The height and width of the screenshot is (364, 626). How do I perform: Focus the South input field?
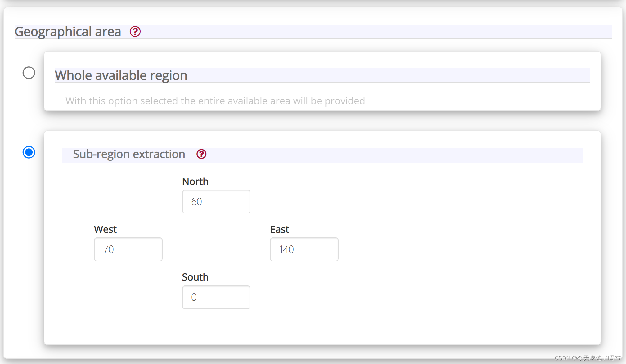point(216,297)
